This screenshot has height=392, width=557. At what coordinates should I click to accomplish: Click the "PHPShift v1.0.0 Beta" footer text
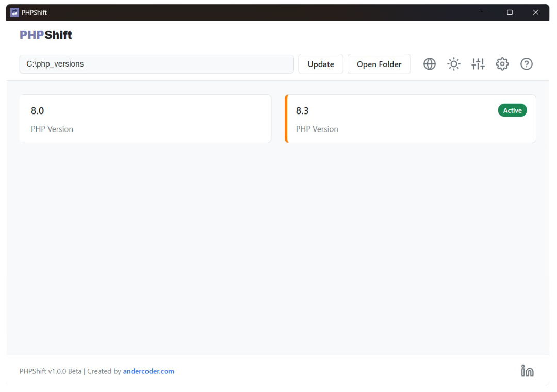[x=51, y=371]
